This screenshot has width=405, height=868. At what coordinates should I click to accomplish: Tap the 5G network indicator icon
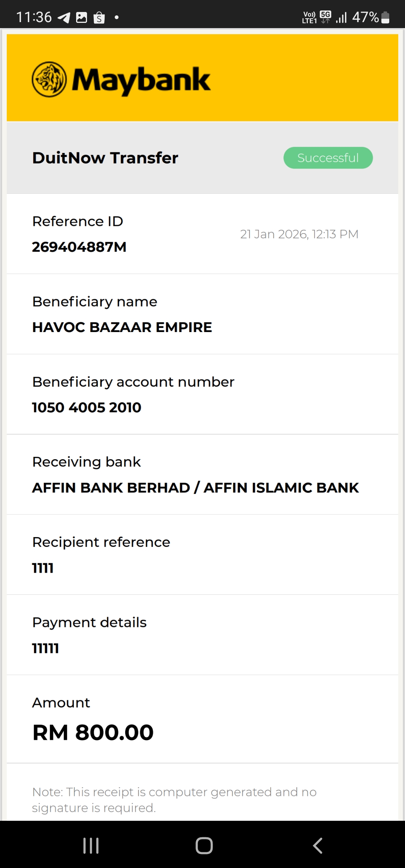[x=325, y=16]
